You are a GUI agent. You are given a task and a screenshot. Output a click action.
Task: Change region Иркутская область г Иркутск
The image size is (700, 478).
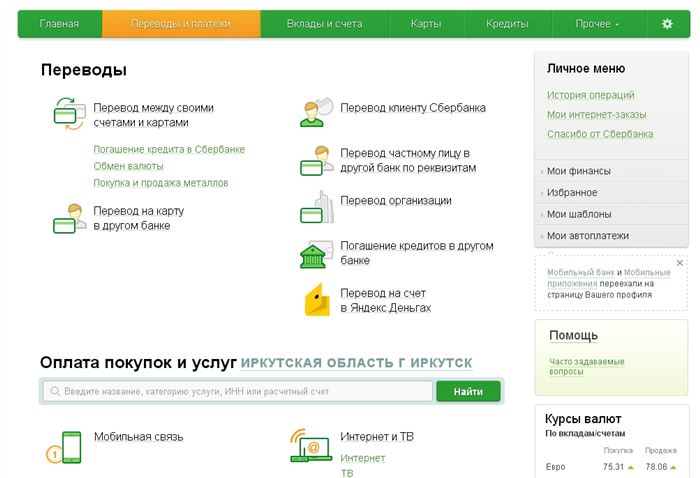(x=356, y=363)
